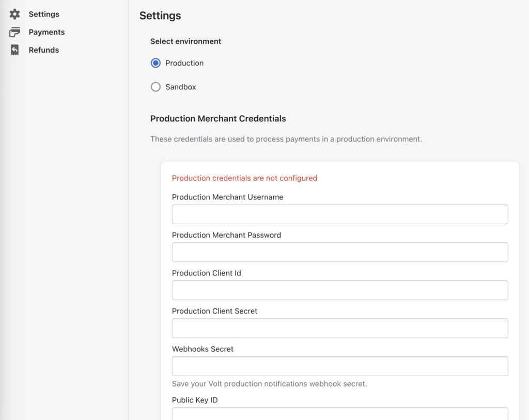529x420 pixels.
Task: Click the 'Select environment' label
Action: (x=185, y=41)
